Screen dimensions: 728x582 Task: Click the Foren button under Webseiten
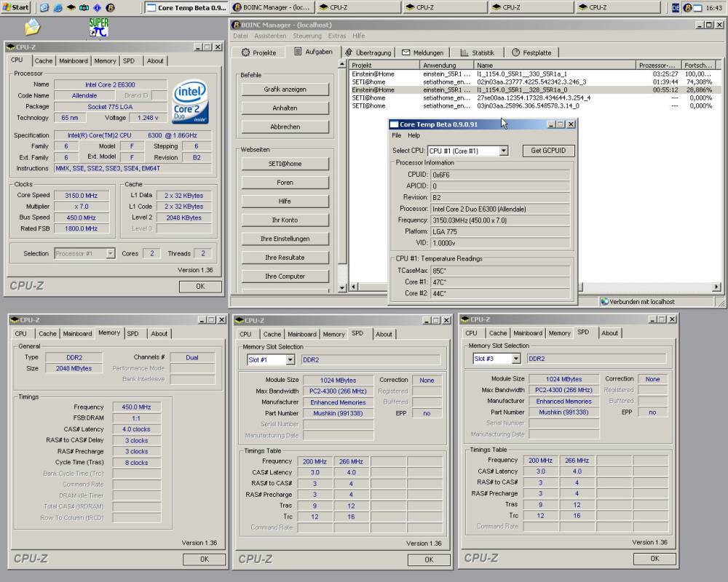(285, 183)
